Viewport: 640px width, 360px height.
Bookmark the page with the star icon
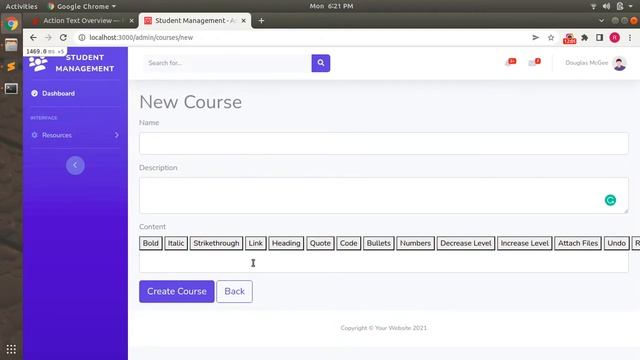coord(551,38)
